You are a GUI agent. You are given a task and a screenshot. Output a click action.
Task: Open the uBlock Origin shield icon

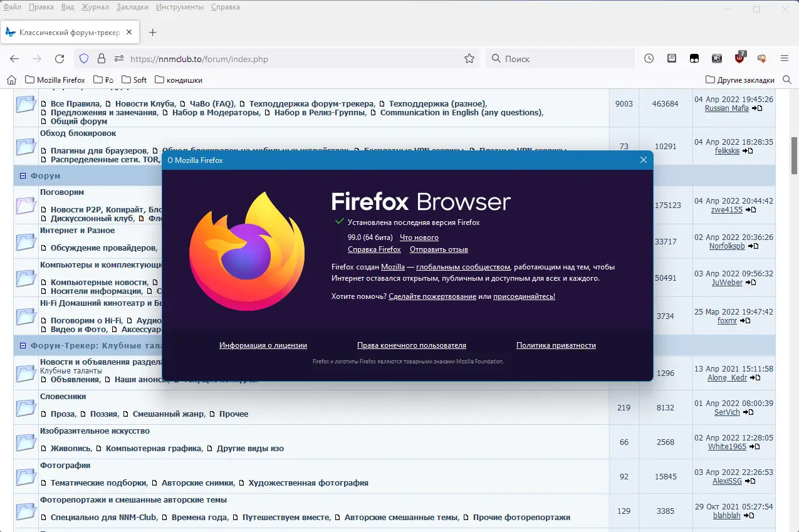[x=740, y=58]
